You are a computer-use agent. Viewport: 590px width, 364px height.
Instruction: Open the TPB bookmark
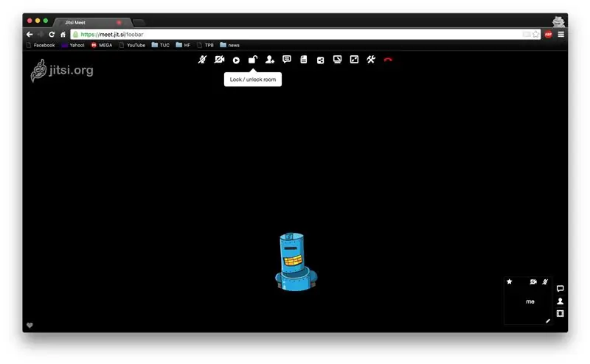206,45
